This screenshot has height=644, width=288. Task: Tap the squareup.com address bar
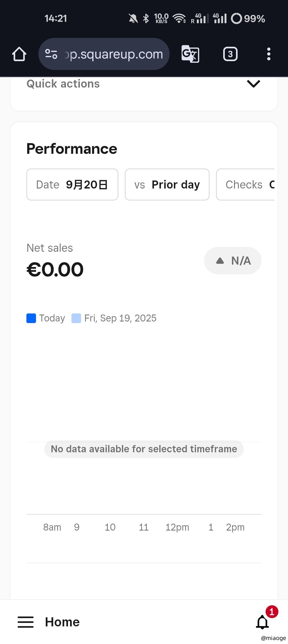[113, 54]
